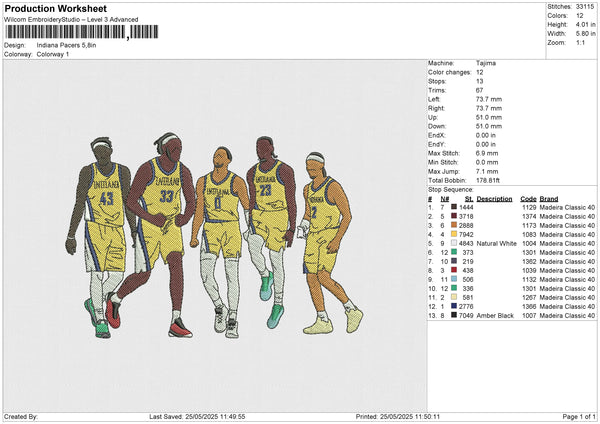Screen dimensions: 600x424
Task: Choose the yellow swatch for thread 7942
Action: (x=454, y=234)
